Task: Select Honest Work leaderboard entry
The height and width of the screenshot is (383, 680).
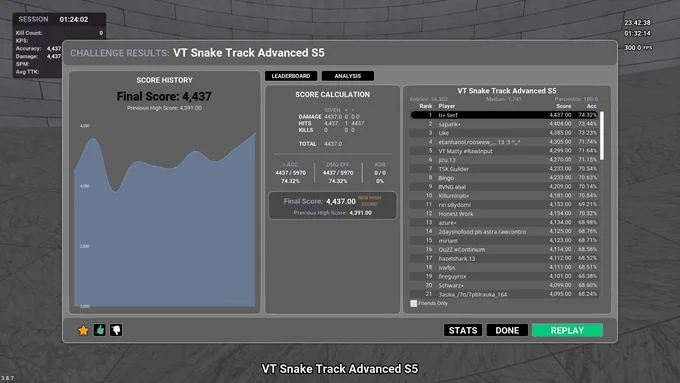Action: [504, 214]
